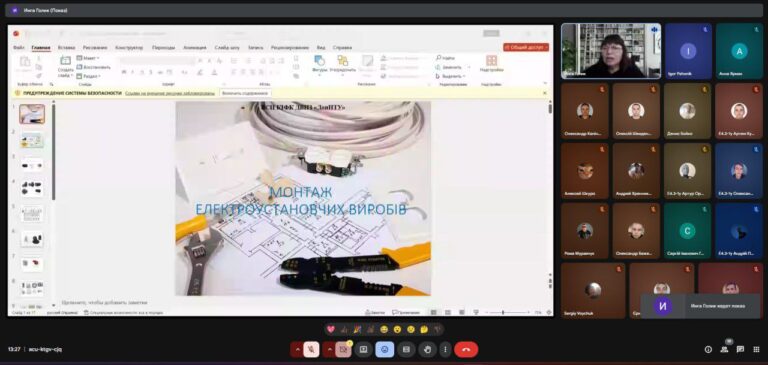This screenshot has height=365, width=768.
Task: Start slideshow from status bar icon
Action: [476, 312]
